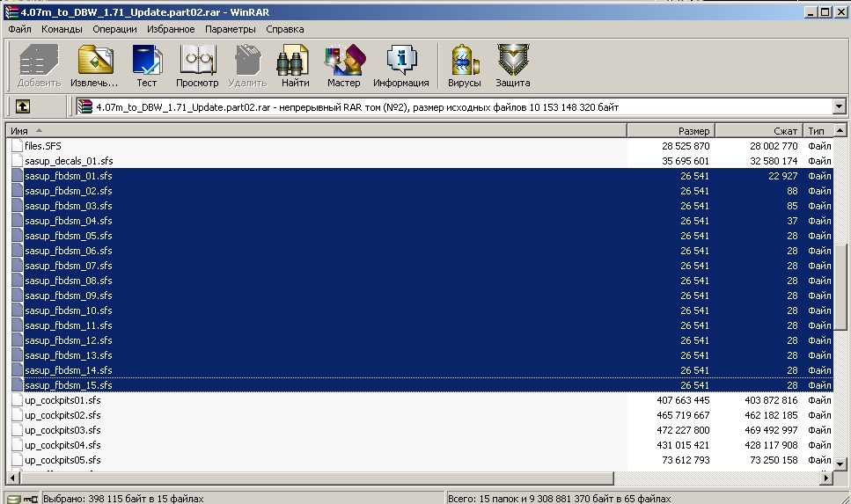
Task: Sort files by Имя column header
Action: click(317, 131)
